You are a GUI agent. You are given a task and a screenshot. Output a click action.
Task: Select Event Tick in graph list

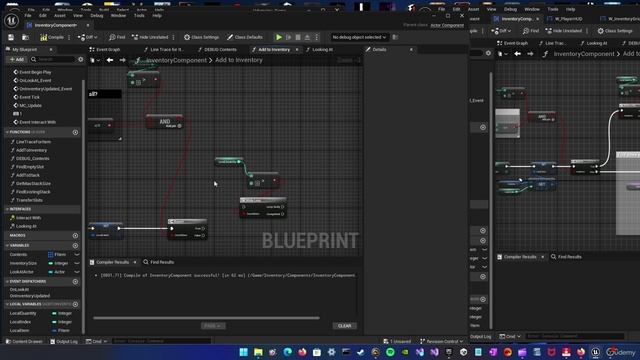pos(29,97)
